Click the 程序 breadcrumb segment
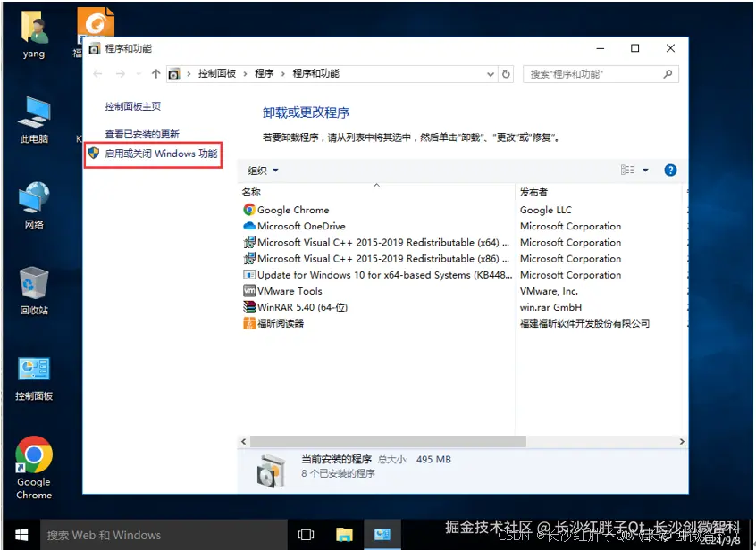The image size is (756, 550). coord(265,74)
